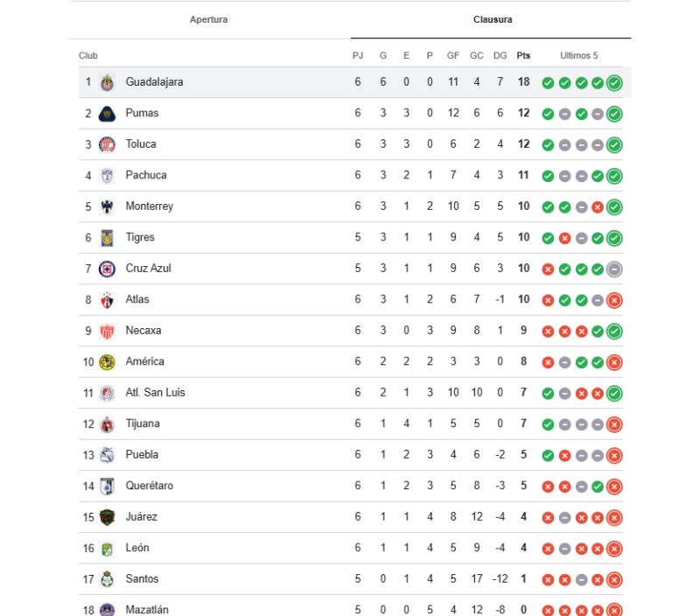Click Atlas's most recent loss icon
Image resolution: width=700 pixels, height=616 pixels.
coord(614,300)
